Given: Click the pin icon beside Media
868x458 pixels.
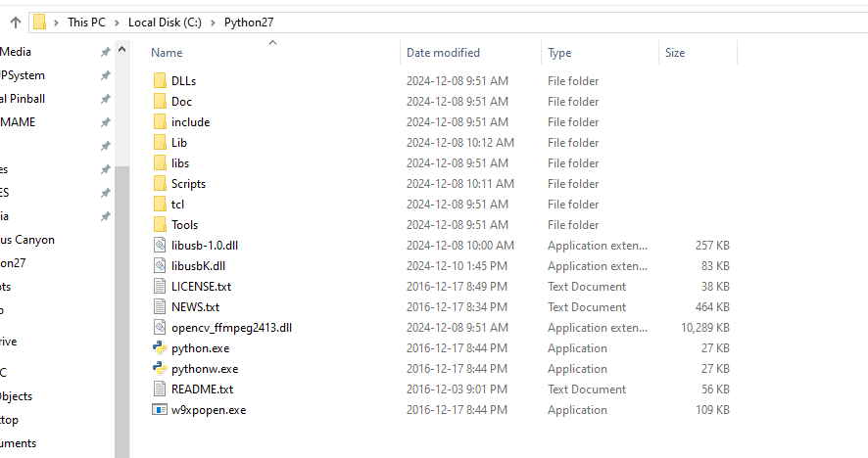Looking at the screenshot, I should click(x=105, y=52).
